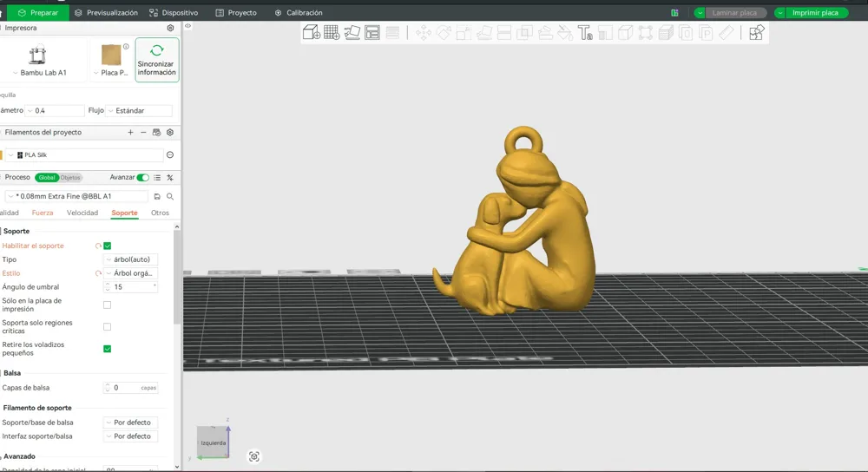
Task: Open the Dispositivo tab
Action: point(174,13)
